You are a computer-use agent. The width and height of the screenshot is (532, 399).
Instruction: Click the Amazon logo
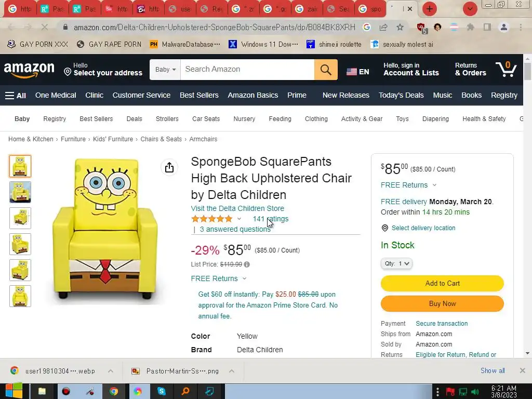click(x=29, y=70)
